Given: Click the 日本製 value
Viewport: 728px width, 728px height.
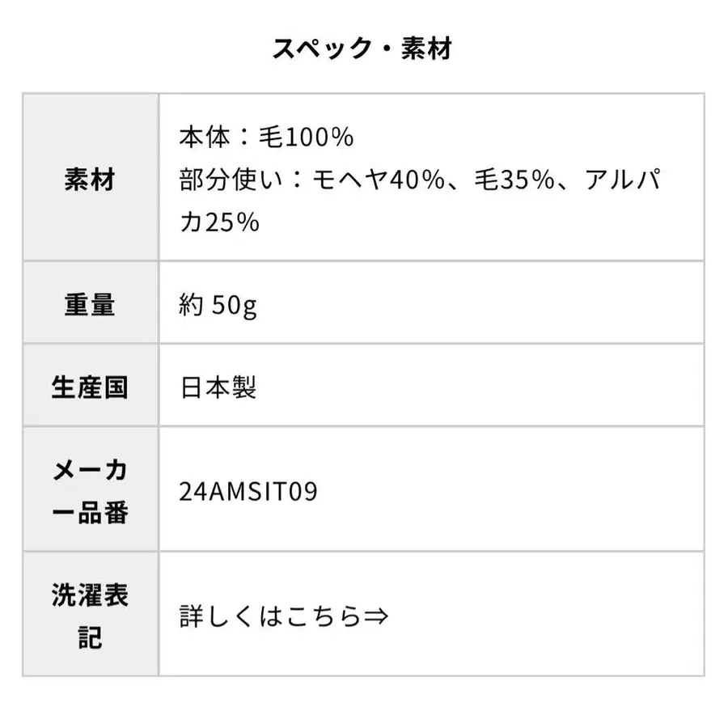Looking at the screenshot, I should [x=218, y=387].
